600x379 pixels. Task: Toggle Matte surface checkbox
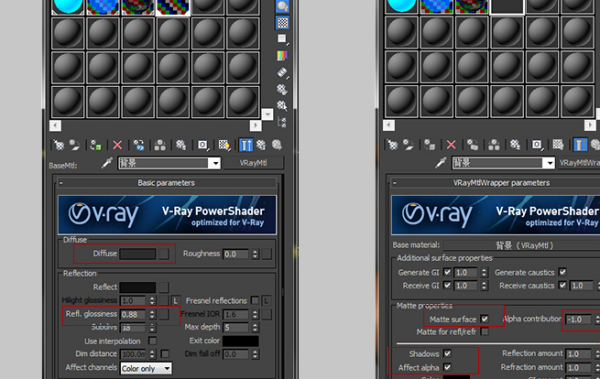(x=485, y=319)
